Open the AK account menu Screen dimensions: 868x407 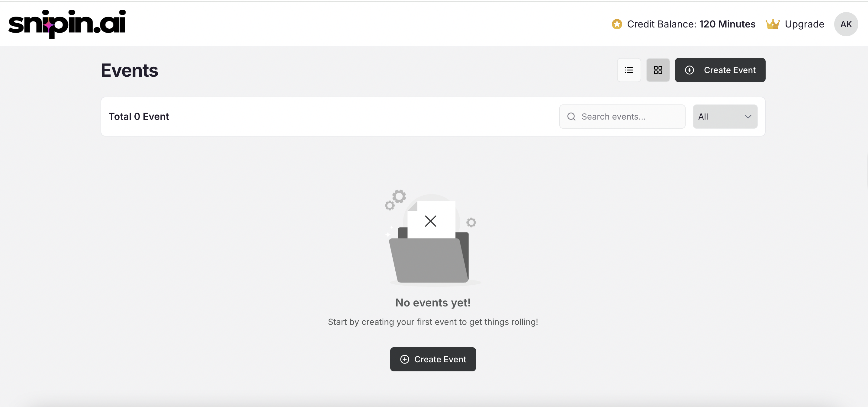coord(846,24)
